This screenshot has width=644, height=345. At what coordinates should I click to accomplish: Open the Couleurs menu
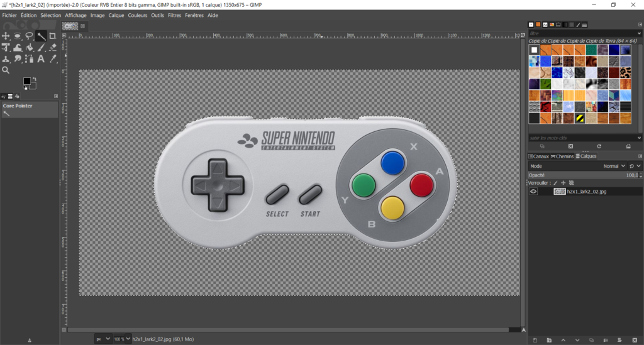coord(138,15)
